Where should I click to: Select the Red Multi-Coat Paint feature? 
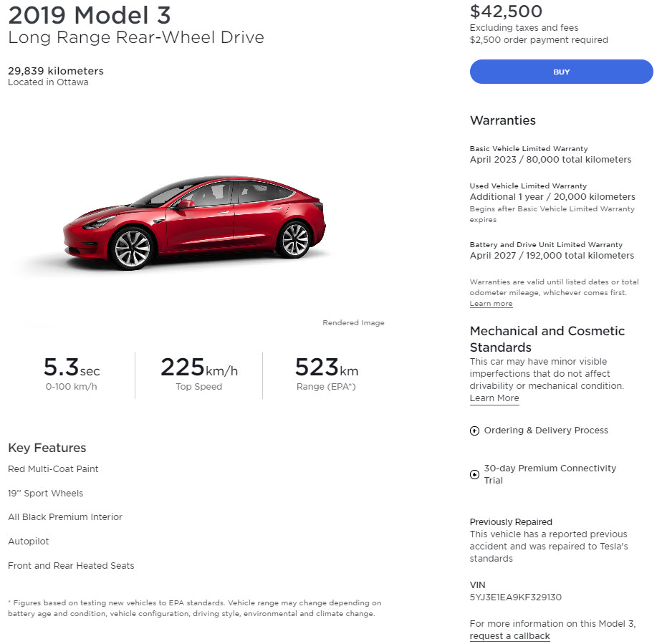pos(53,469)
